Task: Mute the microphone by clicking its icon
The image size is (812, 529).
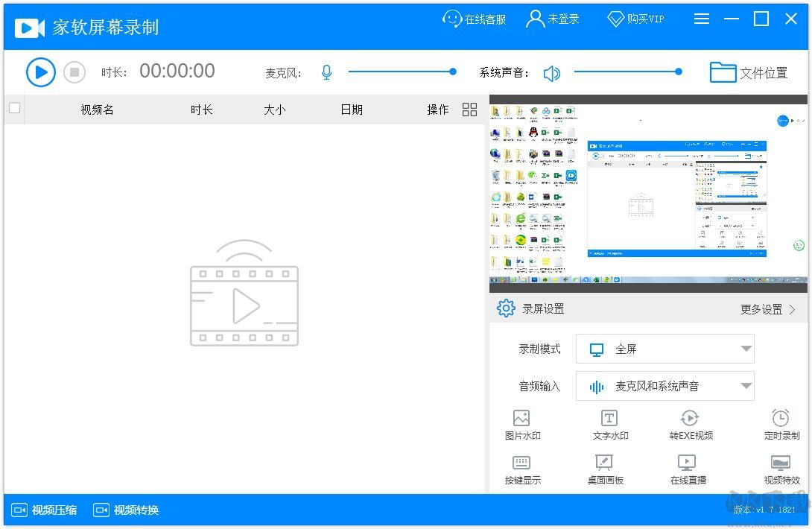Action: (x=326, y=72)
